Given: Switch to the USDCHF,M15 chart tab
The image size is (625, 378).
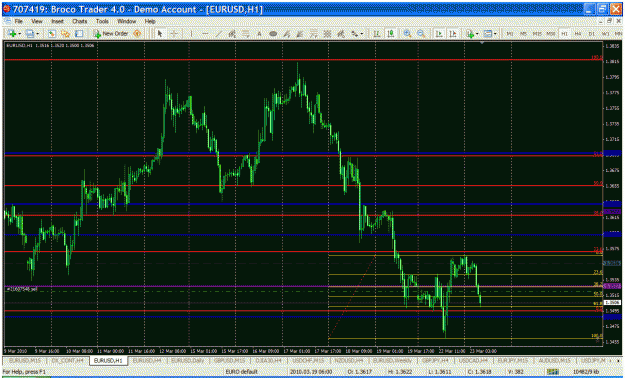Looking at the screenshot, I should pos(308,360).
